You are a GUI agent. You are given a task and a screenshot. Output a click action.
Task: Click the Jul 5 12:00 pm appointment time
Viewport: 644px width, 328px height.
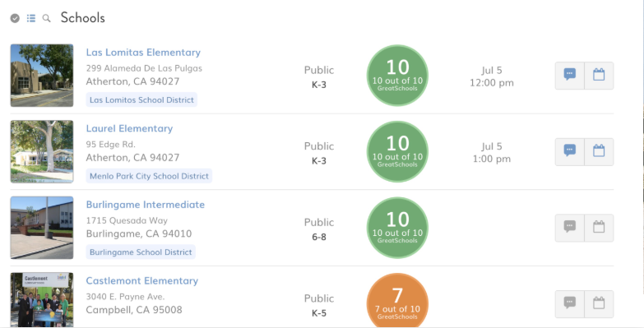point(492,76)
